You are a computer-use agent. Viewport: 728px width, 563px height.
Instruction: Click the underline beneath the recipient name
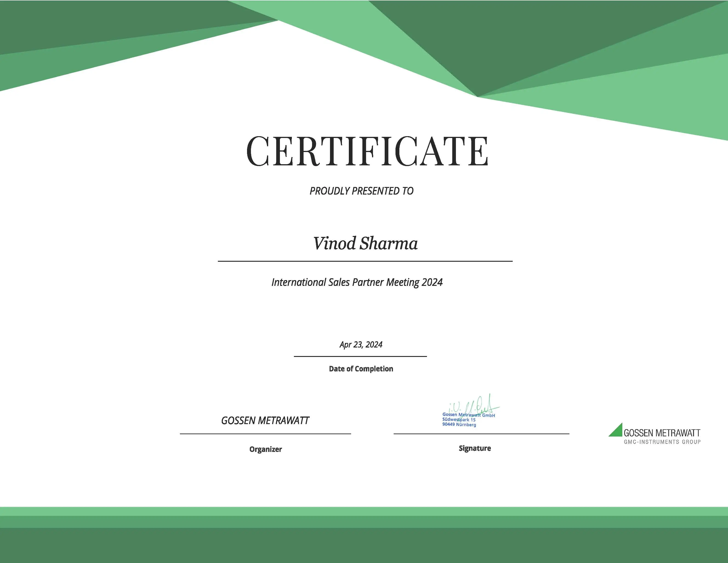click(x=365, y=261)
